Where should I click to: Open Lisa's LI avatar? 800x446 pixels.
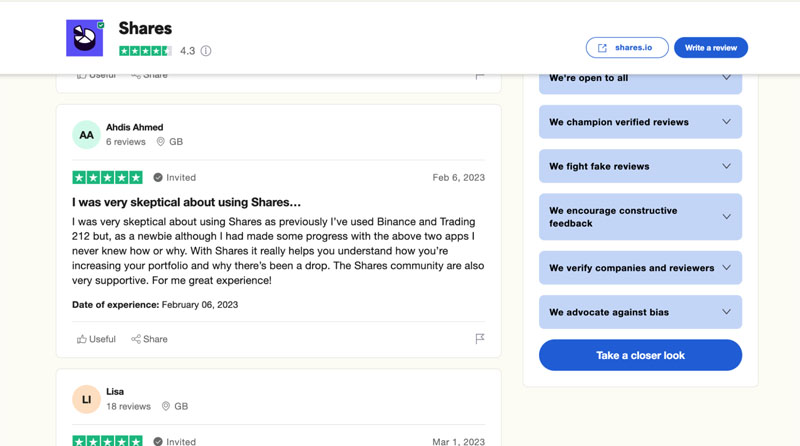86,399
